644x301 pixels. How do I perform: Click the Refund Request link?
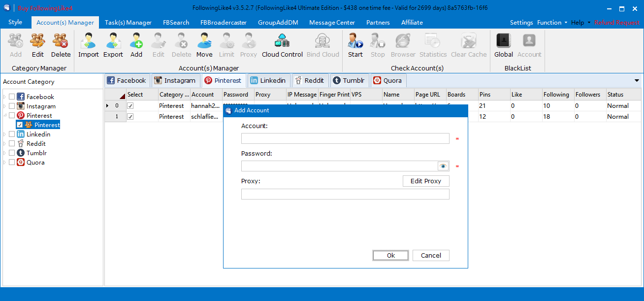tap(616, 23)
